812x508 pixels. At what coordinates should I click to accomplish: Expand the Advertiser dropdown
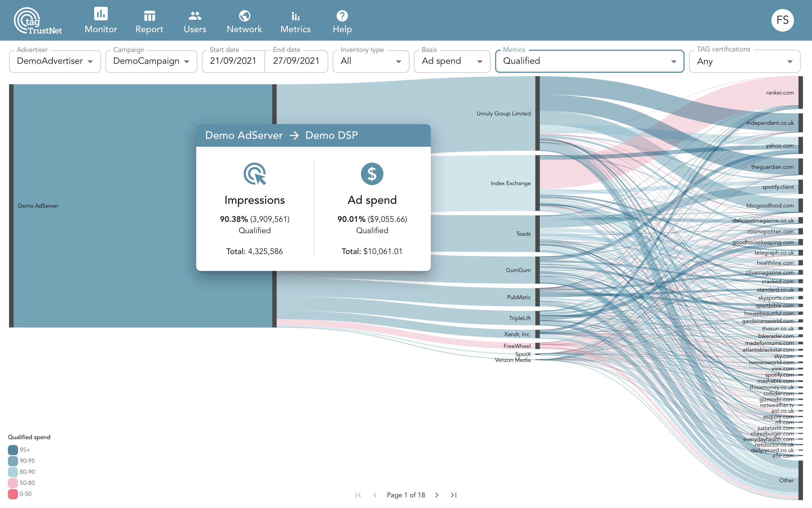pos(55,61)
